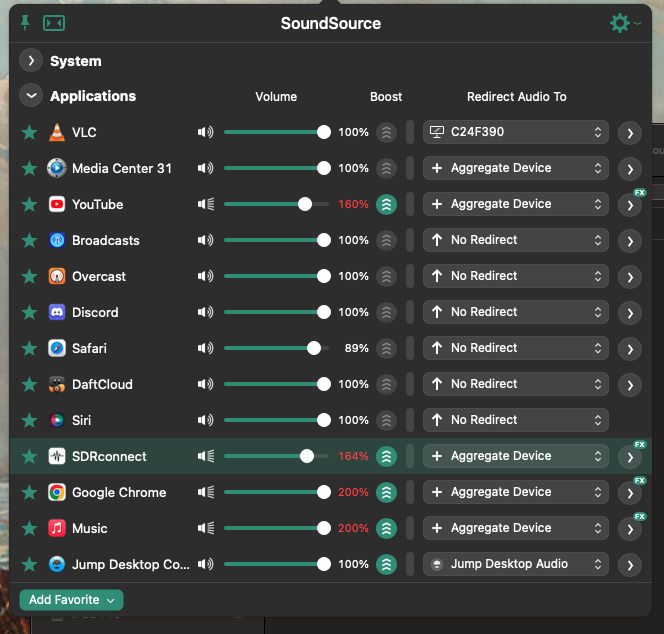Click the star beside SDRconnect
The image size is (664, 634).
coord(29,456)
